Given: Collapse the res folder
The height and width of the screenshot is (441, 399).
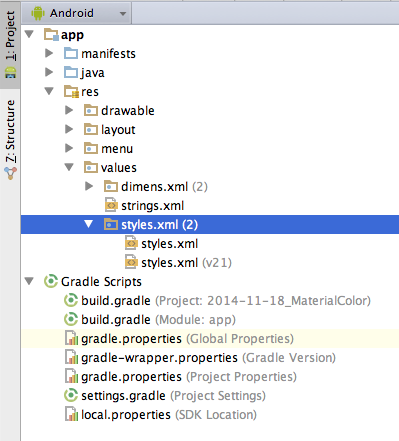Looking at the screenshot, I should point(49,91).
